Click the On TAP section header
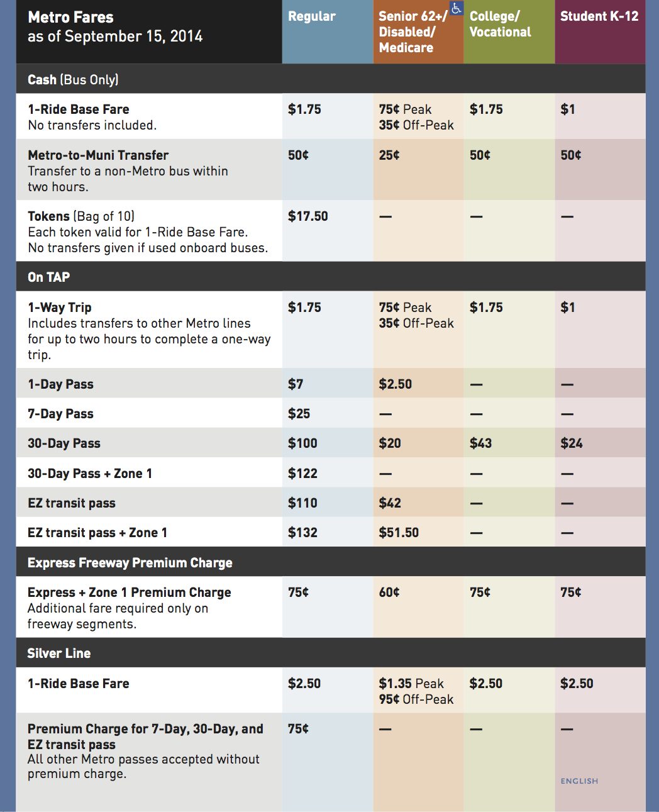 point(49,277)
